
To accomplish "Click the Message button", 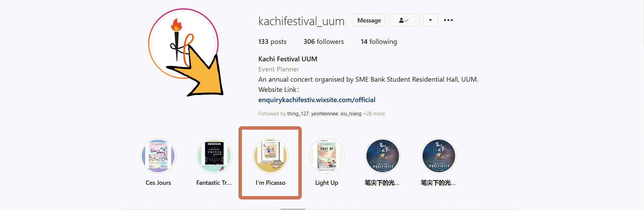I will (369, 20).
